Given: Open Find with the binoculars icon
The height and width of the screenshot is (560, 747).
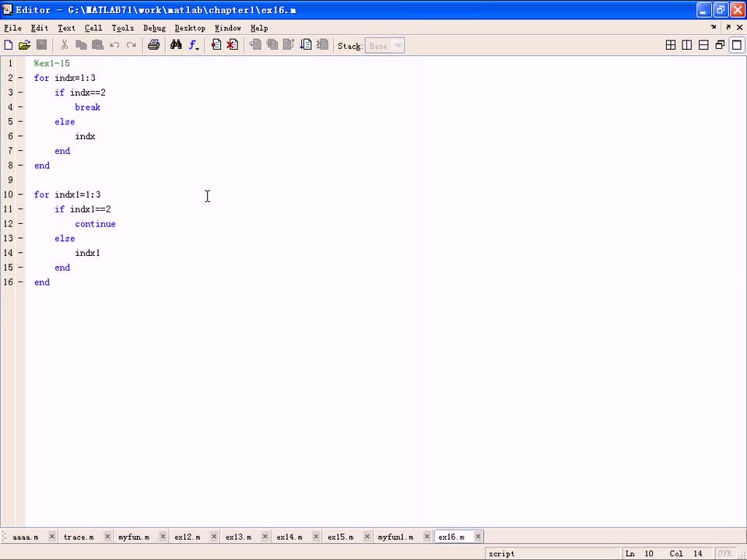Looking at the screenshot, I should [x=176, y=45].
